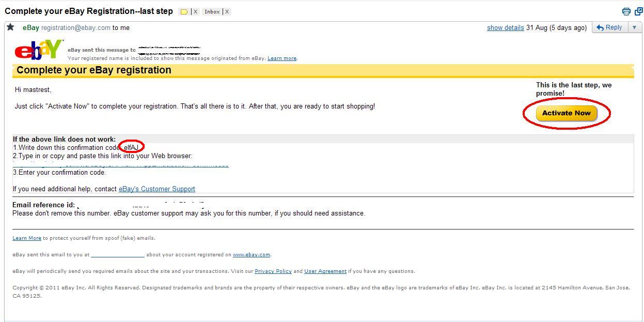Visit the www.ebay.com link
644x322 pixels.
(252, 255)
